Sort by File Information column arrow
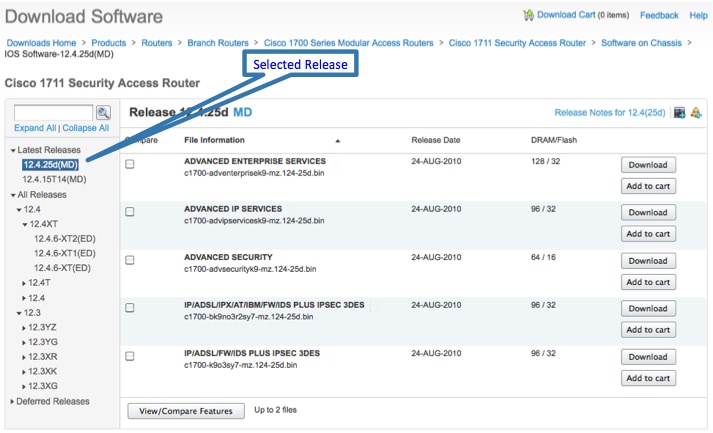713x433 pixels. pos(337,141)
